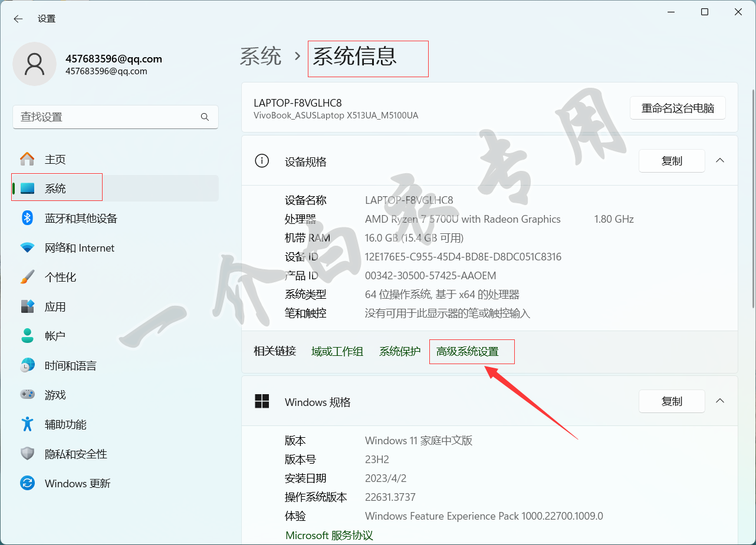This screenshot has width=756, height=545.
Task: Click OS build value 22631.3737
Action: (390, 497)
